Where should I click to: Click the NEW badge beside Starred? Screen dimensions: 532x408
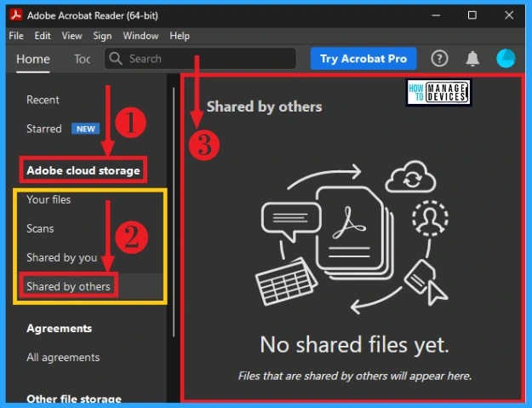coord(85,129)
